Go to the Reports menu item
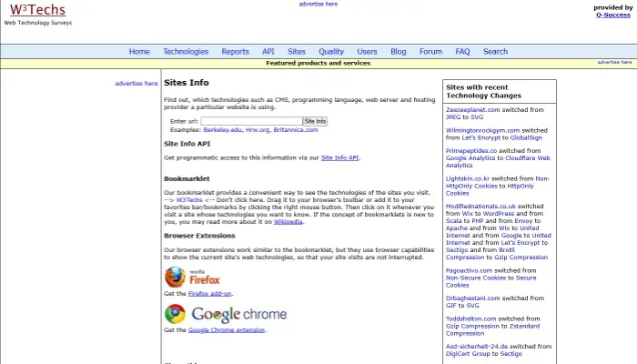Viewport: 637px width, 364px height. click(x=235, y=52)
